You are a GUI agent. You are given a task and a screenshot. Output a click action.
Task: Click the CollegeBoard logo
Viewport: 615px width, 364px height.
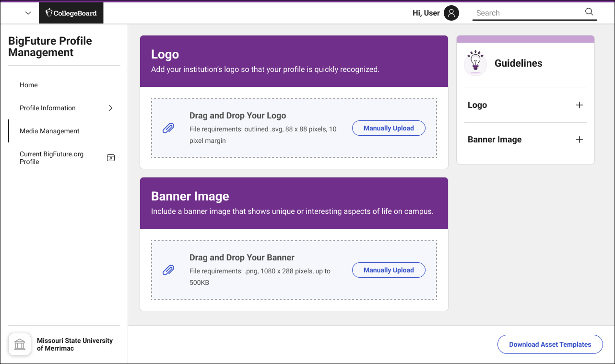(x=71, y=13)
